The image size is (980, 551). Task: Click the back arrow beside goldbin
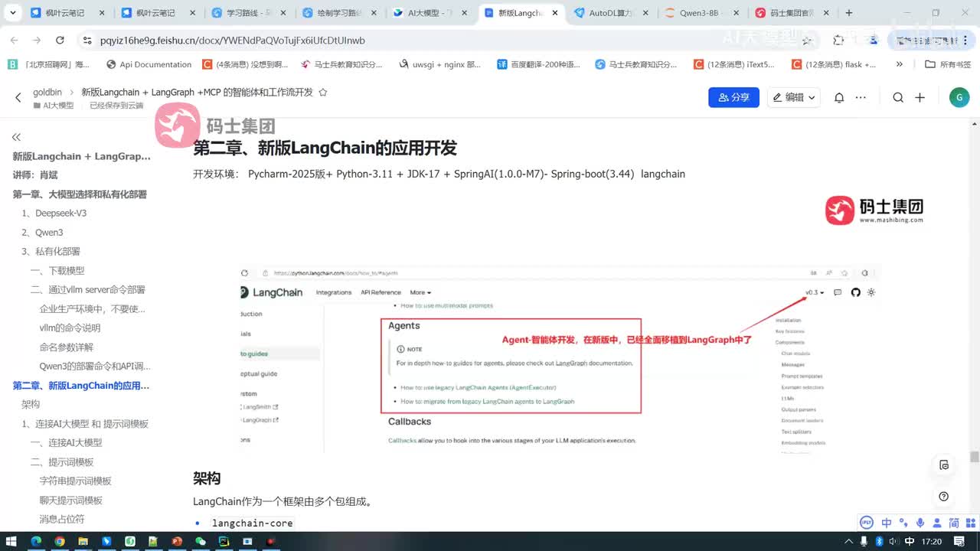pyautogui.click(x=18, y=97)
